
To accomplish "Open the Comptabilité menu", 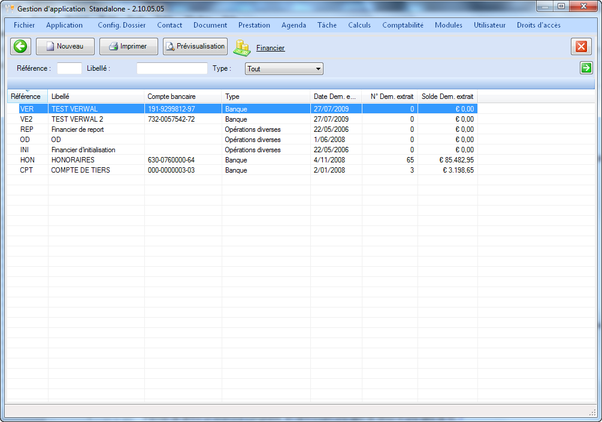I will 405,24.
